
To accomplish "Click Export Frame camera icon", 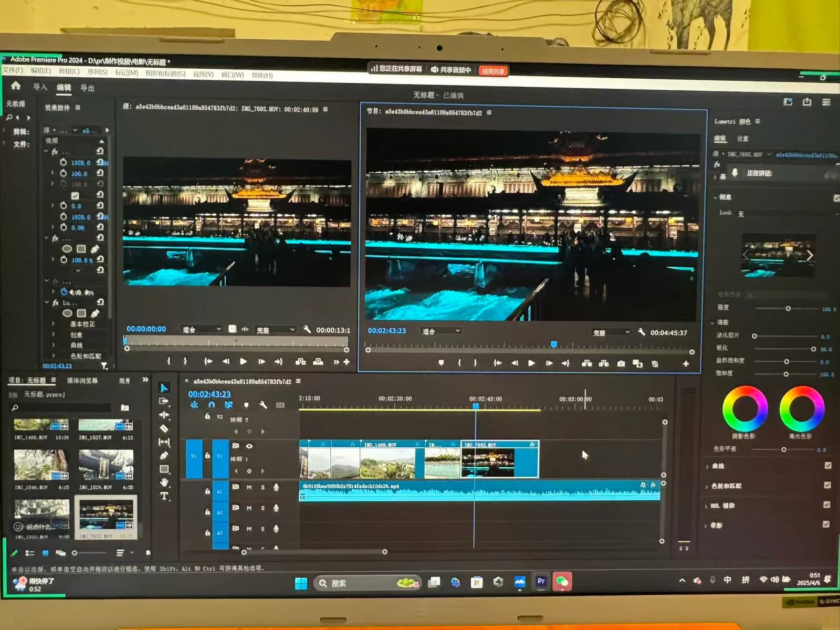I will 621,363.
